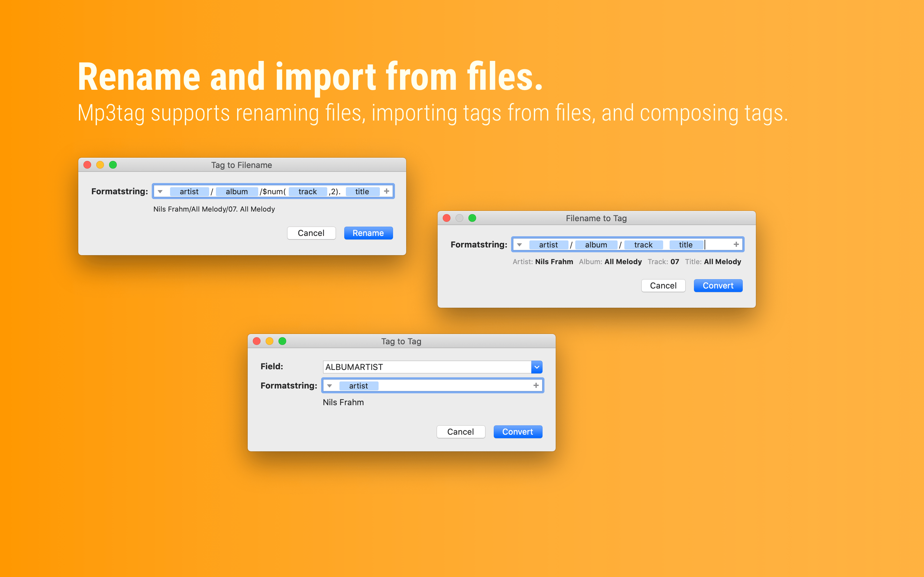This screenshot has height=577, width=924.
Task: Zoom the Filename to Tag window (green button)
Action: pos(472,218)
